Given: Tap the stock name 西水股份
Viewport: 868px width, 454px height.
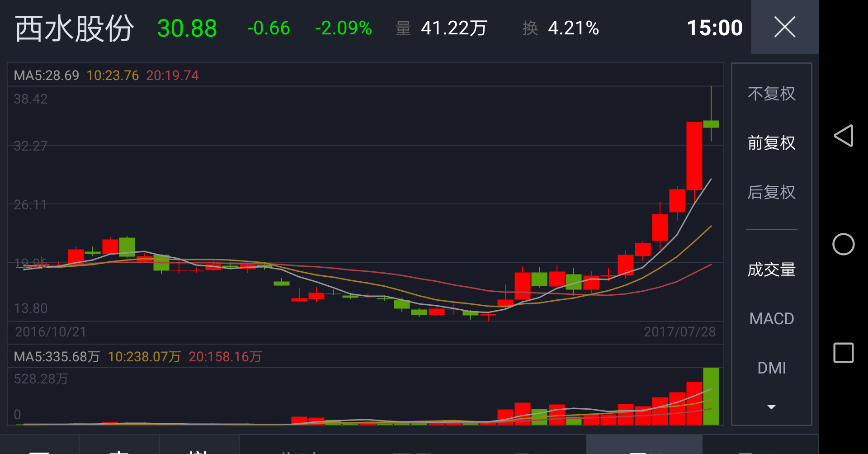Looking at the screenshot, I should [74, 28].
